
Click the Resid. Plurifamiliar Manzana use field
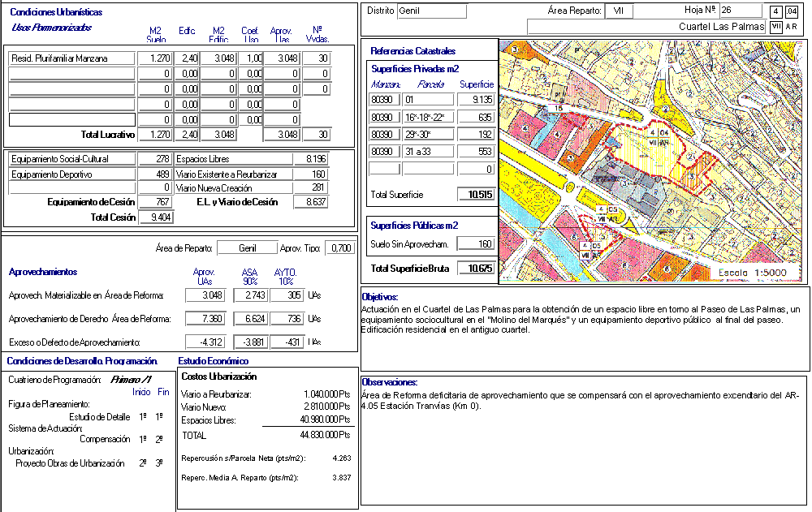pyautogui.click(x=71, y=58)
